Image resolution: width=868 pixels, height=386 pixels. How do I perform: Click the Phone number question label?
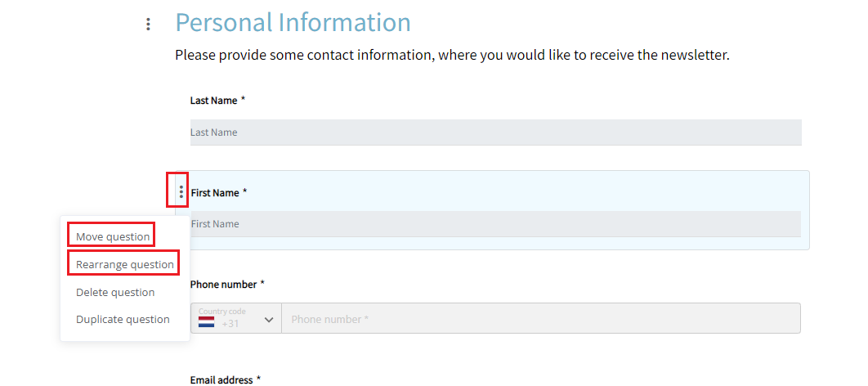[x=224, y=284]
